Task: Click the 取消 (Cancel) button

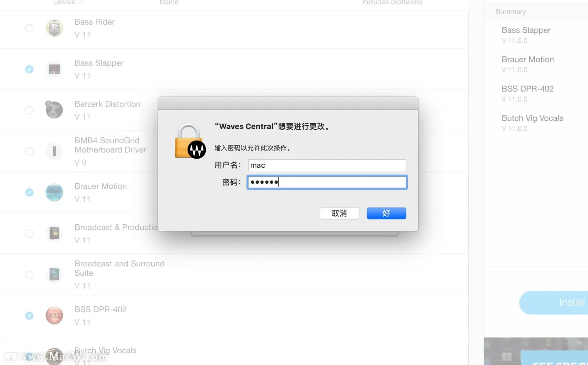Action: coord(339,213)
